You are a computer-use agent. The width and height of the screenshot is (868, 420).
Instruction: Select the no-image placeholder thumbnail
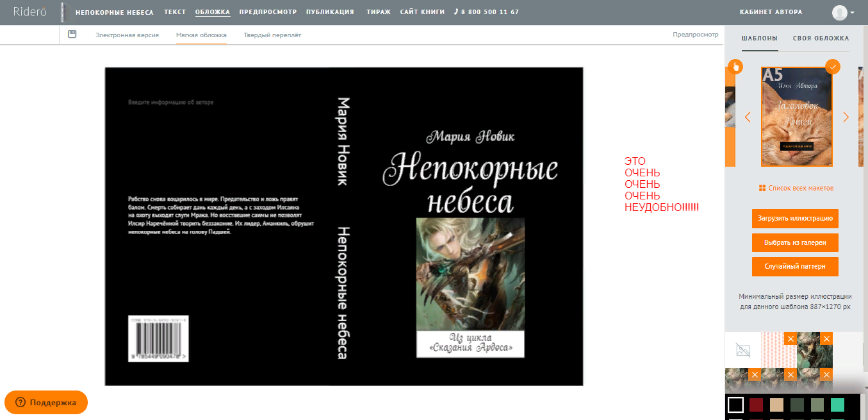click(x=743, y=350)
